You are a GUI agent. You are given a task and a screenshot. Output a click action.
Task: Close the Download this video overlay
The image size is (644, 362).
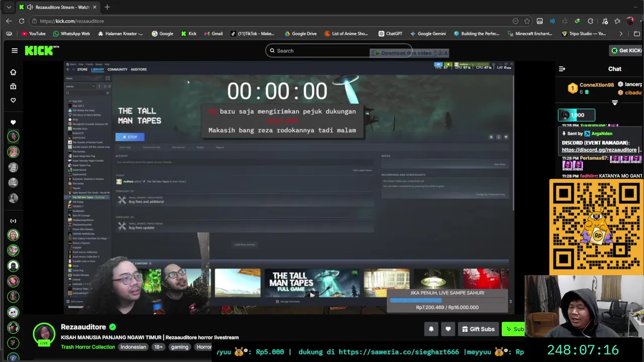[446, 53]
